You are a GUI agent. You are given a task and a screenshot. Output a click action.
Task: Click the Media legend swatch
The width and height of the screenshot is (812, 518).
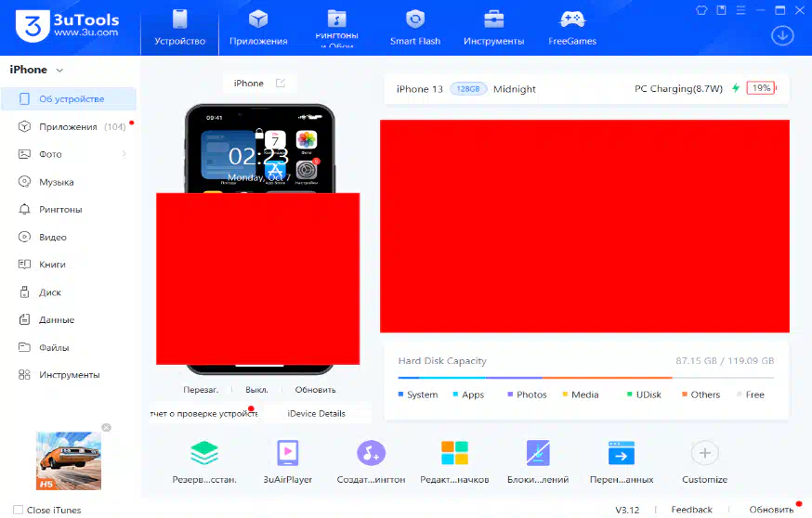pyautogui.click(x=565, y=395)
